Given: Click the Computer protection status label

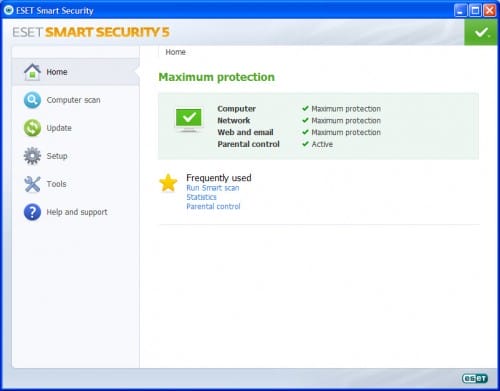Looking at the screenshot, I should click(236, 109).
